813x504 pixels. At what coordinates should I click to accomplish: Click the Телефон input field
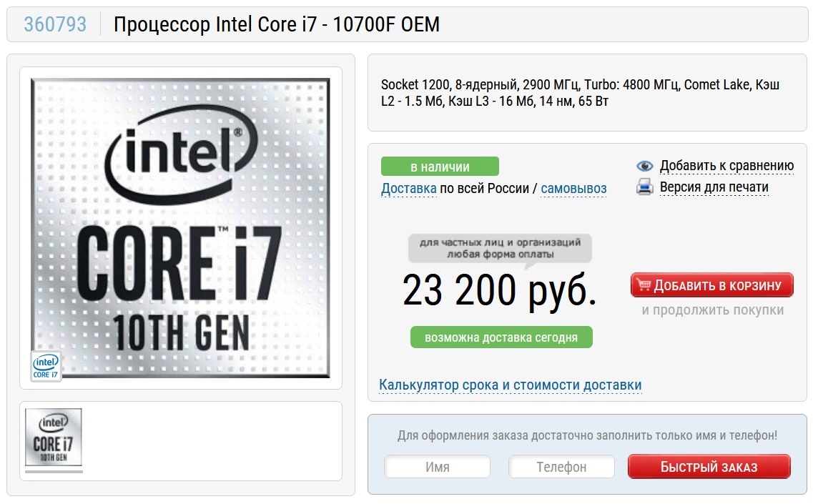(561, 467)
